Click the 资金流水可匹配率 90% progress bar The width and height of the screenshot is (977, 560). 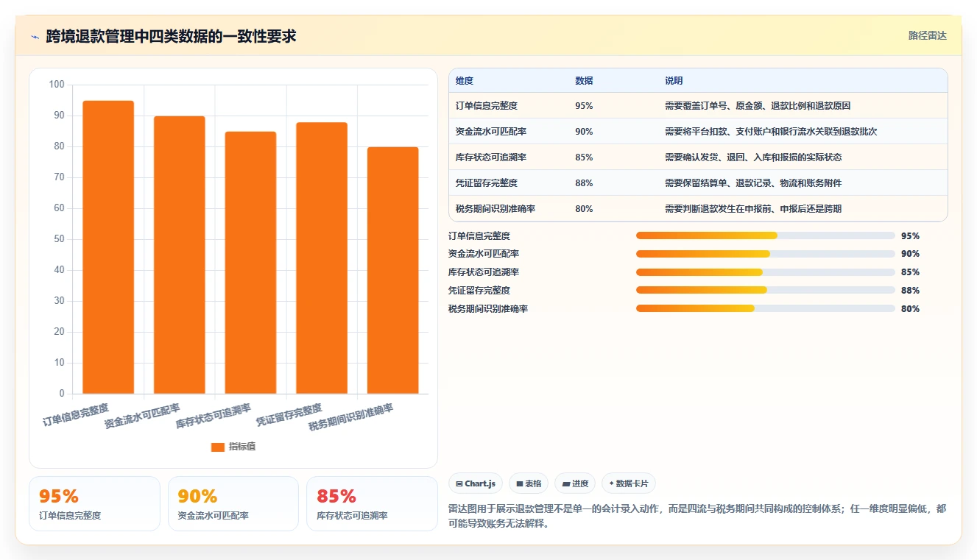click(x=766, y=254)
